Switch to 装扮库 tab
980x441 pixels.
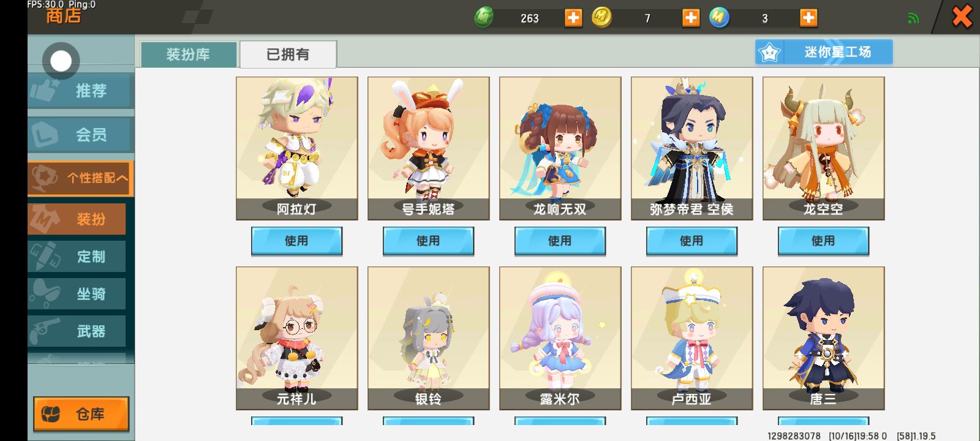(x=189, y=55)
